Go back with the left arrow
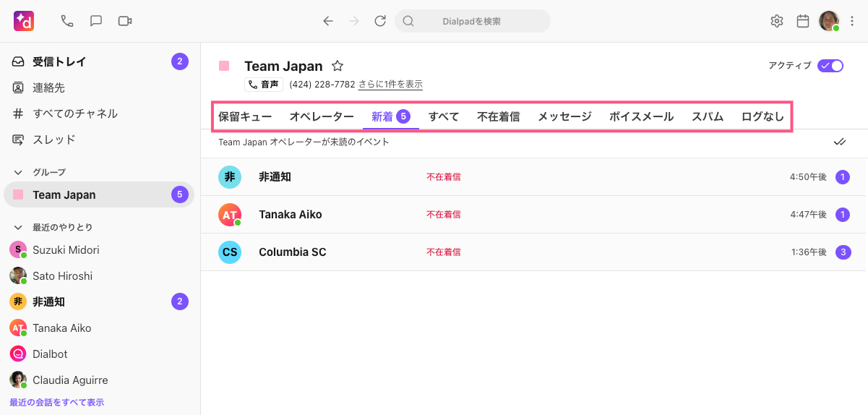Screen dimensions: 868x415 (328, 21)
